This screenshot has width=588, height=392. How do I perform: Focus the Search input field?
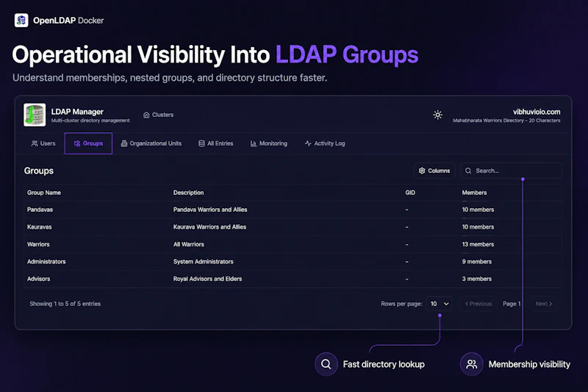pos(511,171)
